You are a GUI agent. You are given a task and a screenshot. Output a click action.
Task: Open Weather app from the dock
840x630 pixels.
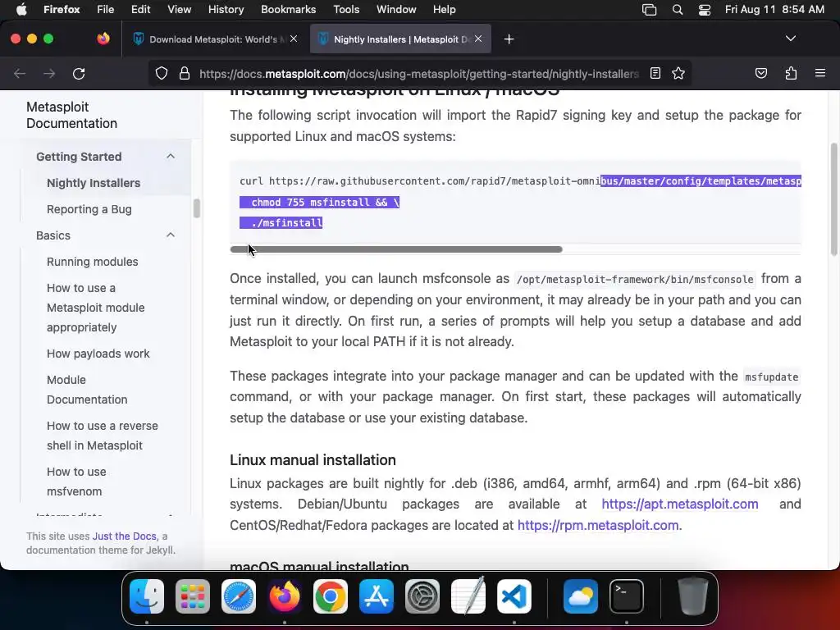coord(581,596)
